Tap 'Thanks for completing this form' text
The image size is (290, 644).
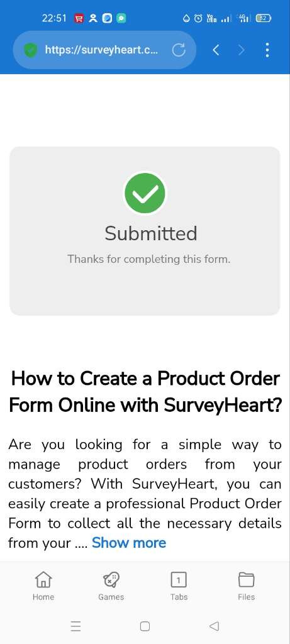click(148, 259)
